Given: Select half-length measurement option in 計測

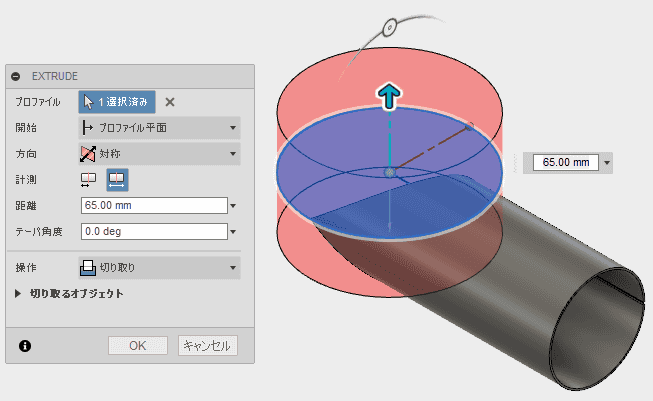Looking at the screenshot, I should [x=88, y=180].
